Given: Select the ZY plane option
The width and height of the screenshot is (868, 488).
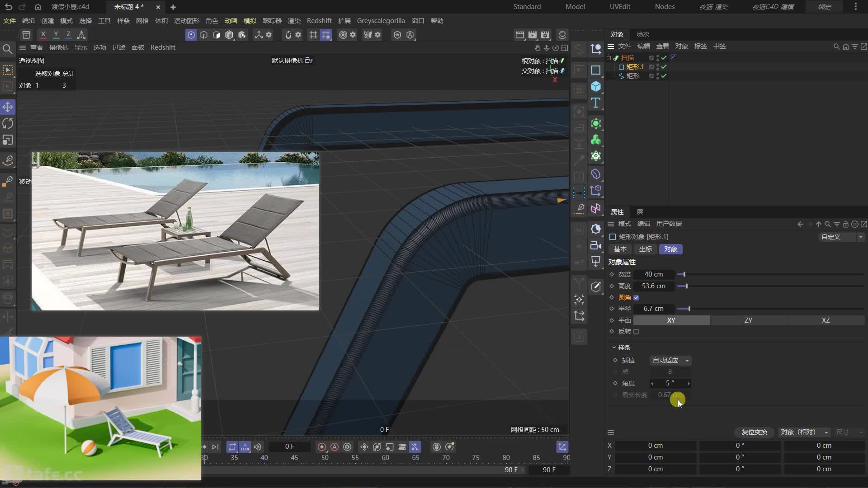Looking at the screenshot, I should click(x=748, y=320).
